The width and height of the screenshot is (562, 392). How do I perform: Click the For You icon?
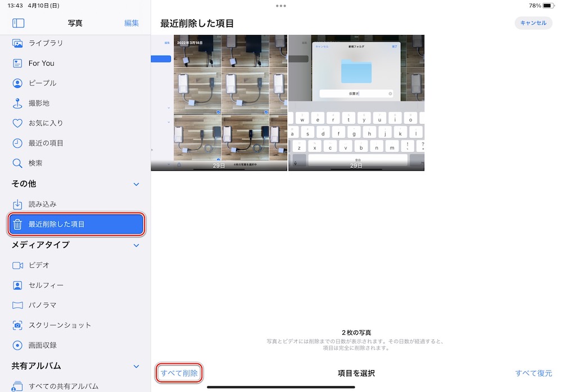click(17, 63)
